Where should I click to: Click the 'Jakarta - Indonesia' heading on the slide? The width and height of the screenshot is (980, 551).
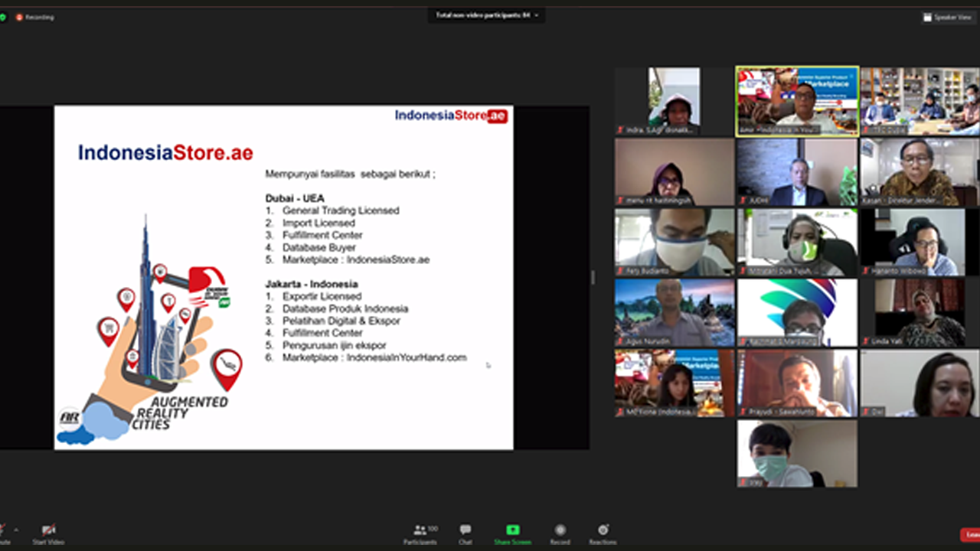tap(312, 284)
